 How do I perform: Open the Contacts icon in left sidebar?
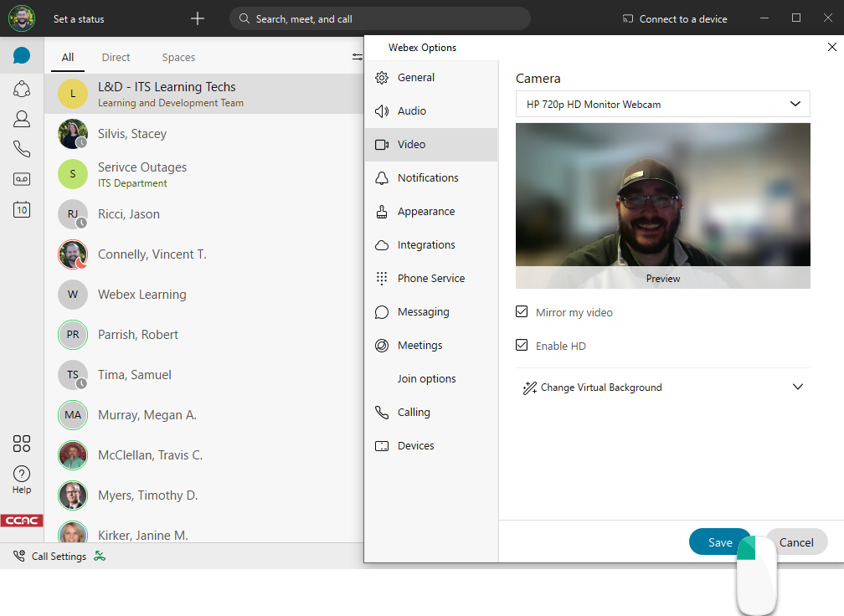pyautogui.click(x=21, y=119)
